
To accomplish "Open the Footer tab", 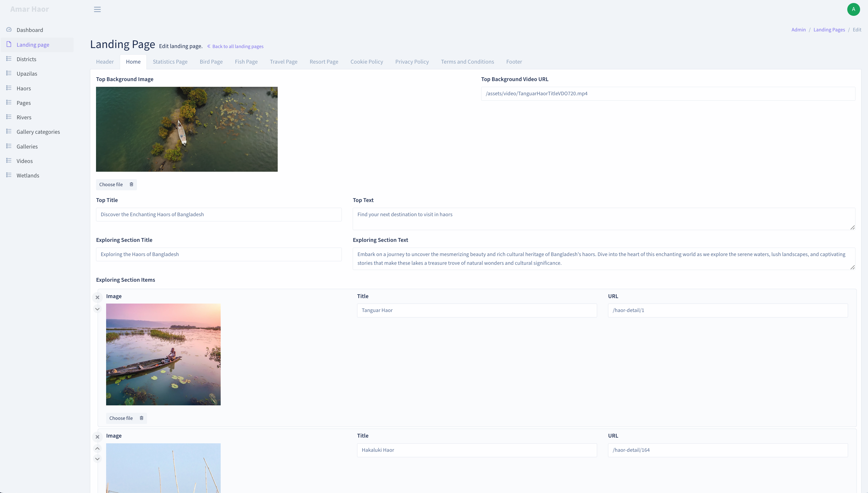I will [514, 62].
